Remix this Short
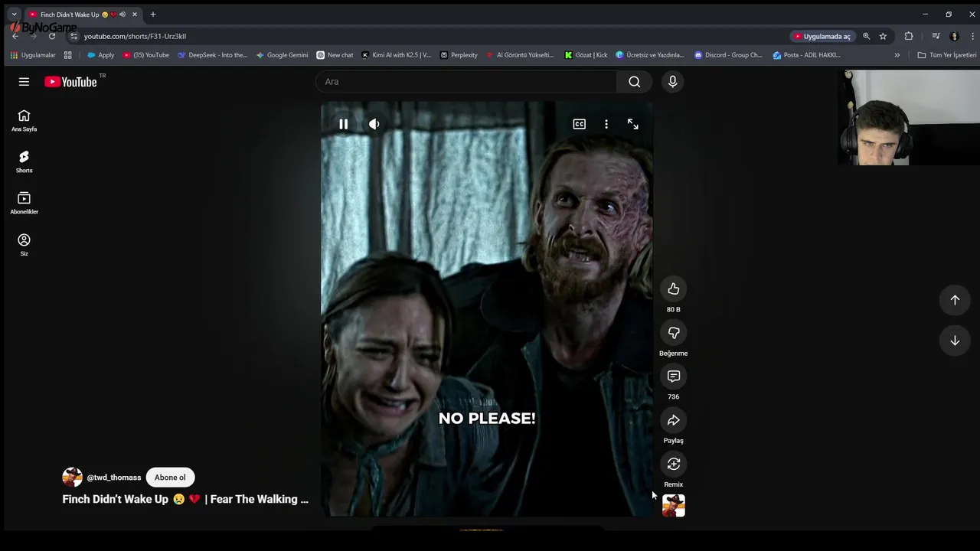Screen dimensions: 980x551 (673, 464)
